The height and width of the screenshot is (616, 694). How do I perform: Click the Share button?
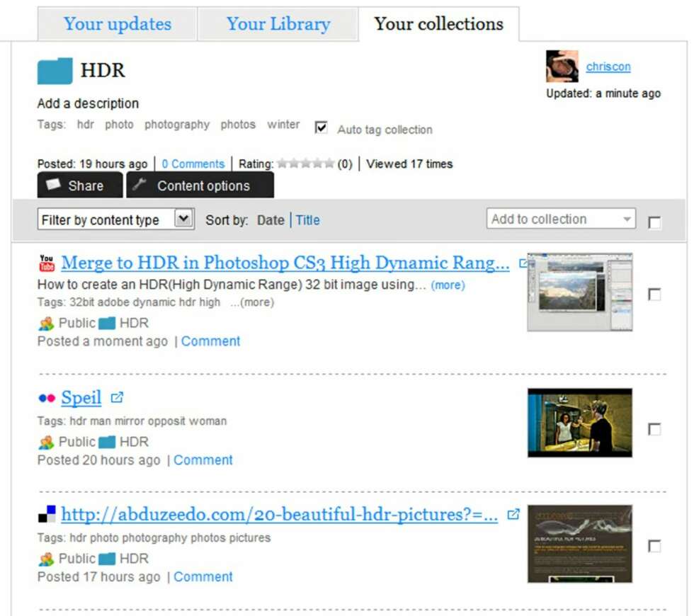[x=80, y=186]
